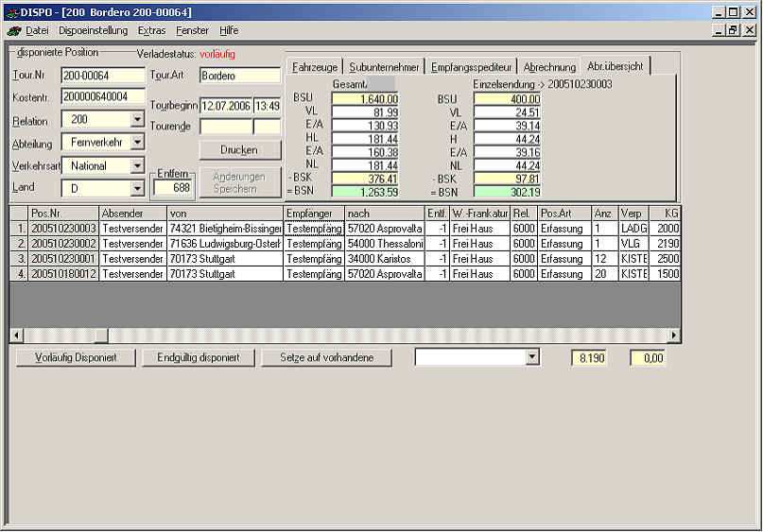Expand the Land dropdown
Image resolution: width=763 pixels, height=532 pixels.
coord(137,188)
